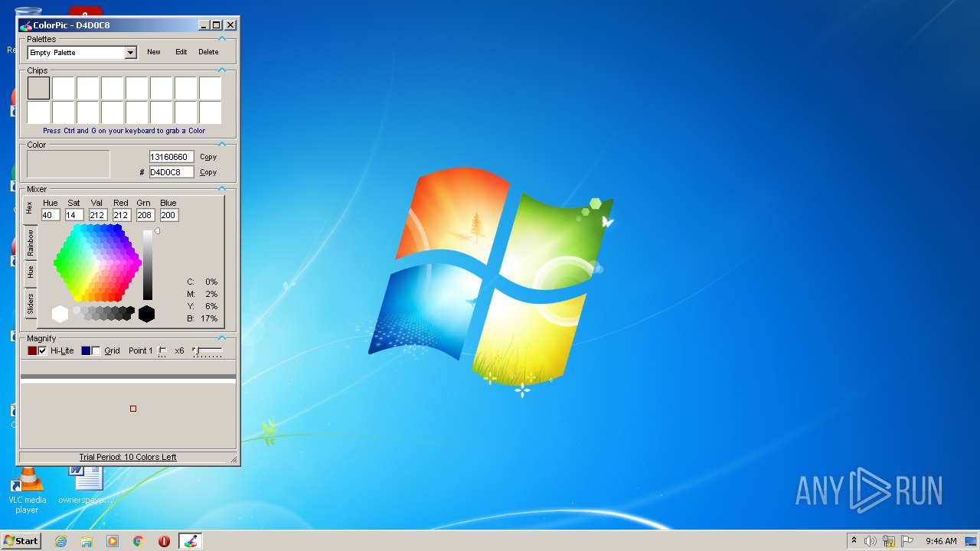Collapse the Mixer section chevron
The width and height of the screenshot is (980, 551).
222,188
